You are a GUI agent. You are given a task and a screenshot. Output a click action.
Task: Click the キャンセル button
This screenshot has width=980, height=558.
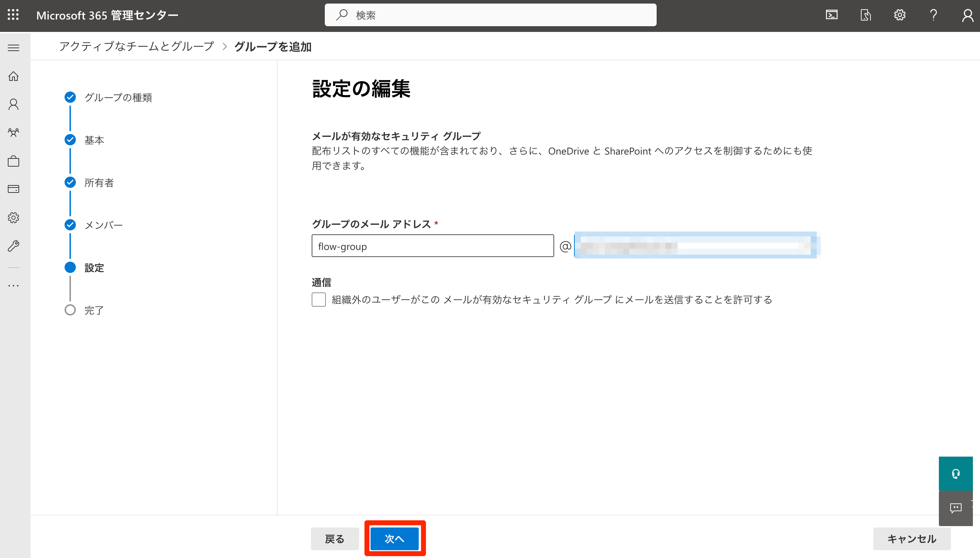[912, 539]
